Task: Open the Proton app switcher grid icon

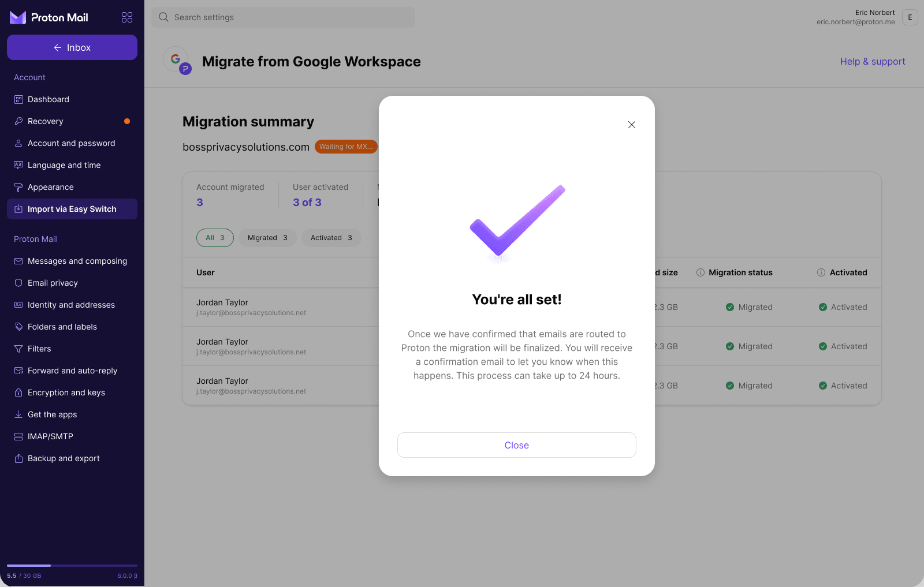Action: coord(127,17)
